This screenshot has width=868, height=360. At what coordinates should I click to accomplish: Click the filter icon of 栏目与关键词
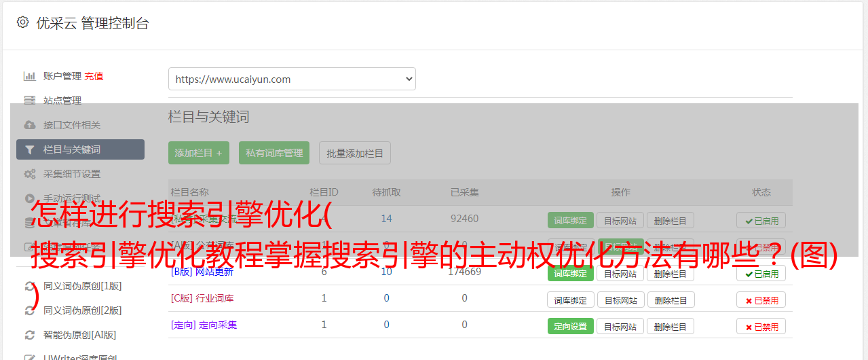tap(30, 149)
